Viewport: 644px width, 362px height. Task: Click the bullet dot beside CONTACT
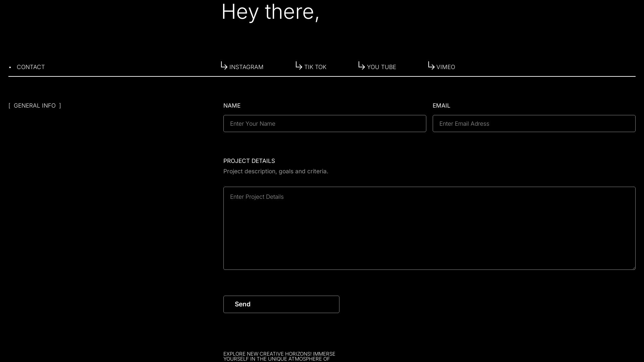coord(10,67)
